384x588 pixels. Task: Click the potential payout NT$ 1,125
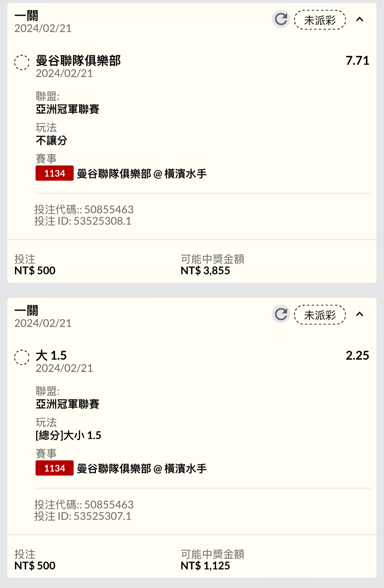tap(205, 566)
